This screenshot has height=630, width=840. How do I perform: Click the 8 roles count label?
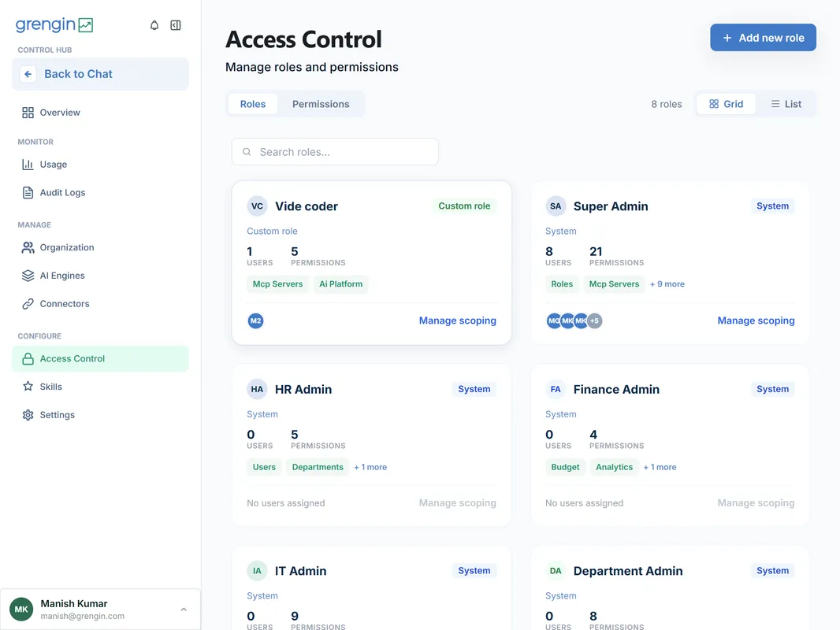[667, 105]
